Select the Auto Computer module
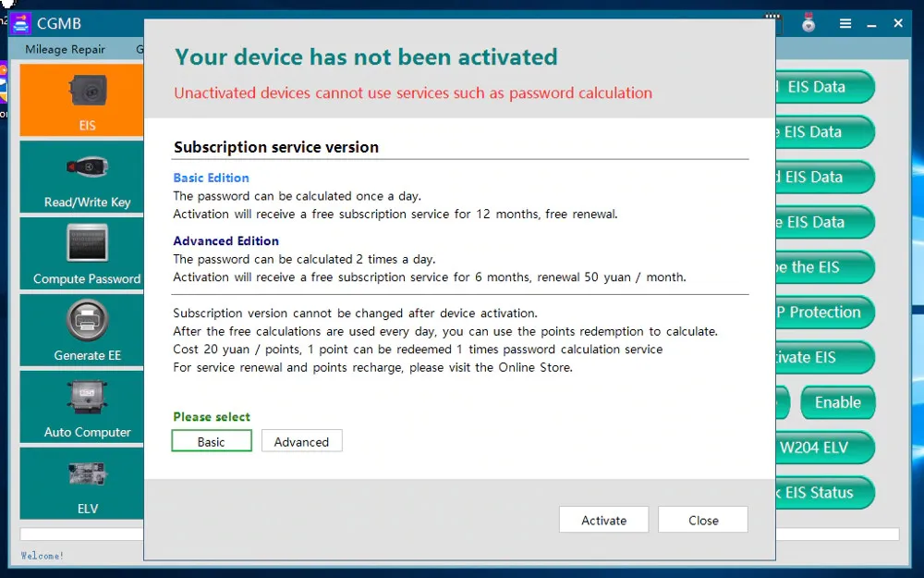Viewport: 924px width, 578px height. pyautogui.click(x=82, y=407)
